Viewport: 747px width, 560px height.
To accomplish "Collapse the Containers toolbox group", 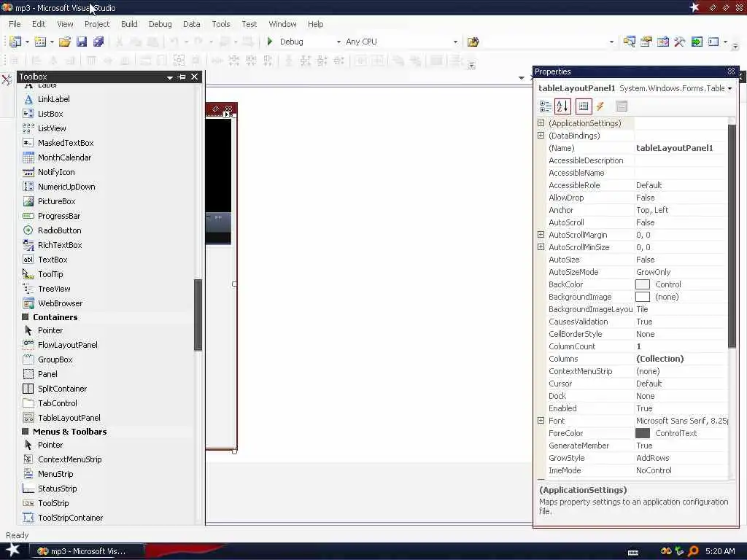I will pos(26,316).
